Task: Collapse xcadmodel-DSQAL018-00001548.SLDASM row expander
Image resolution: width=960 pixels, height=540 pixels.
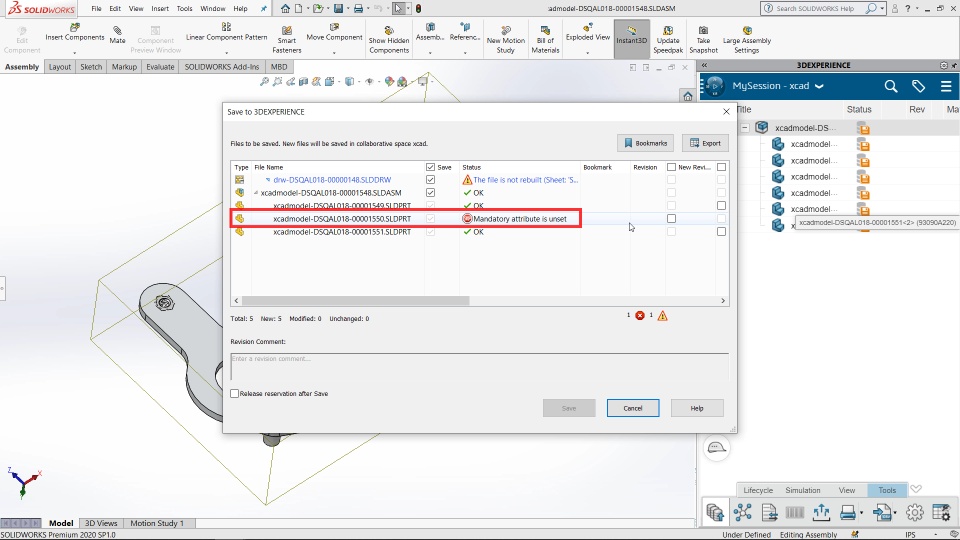Action: pyautogui.click(x=256, y=193)
